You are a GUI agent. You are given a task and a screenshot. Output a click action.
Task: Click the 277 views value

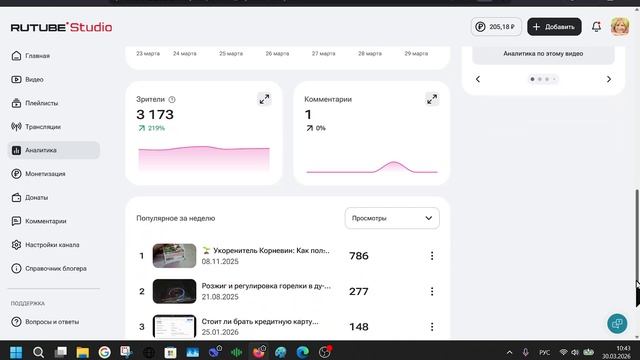coord(359,291)
